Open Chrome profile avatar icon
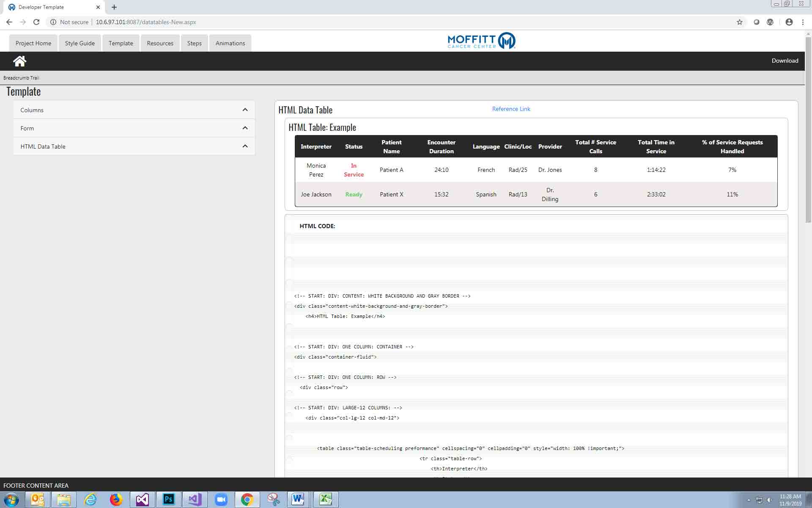812x508 pixels. click(789, 22)
